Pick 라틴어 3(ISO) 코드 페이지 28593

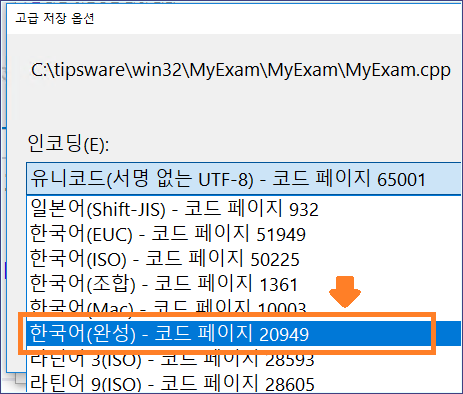pyautogui.click(x=244, y=359)
